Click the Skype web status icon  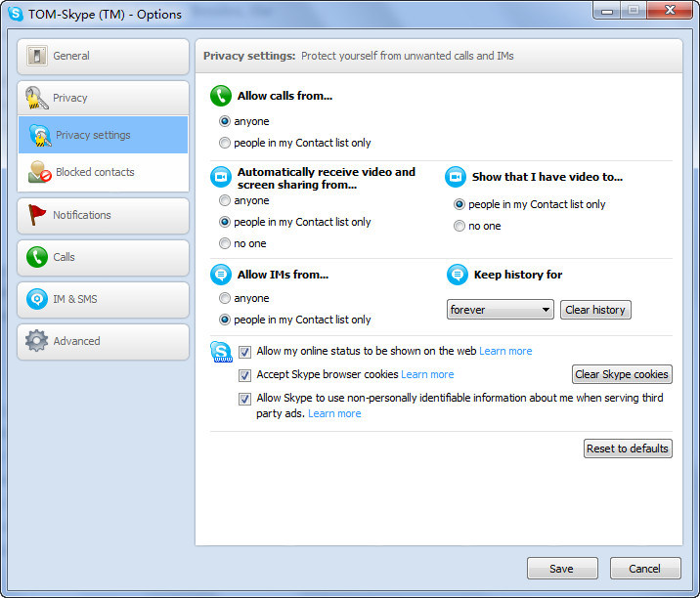pos(221,352)
